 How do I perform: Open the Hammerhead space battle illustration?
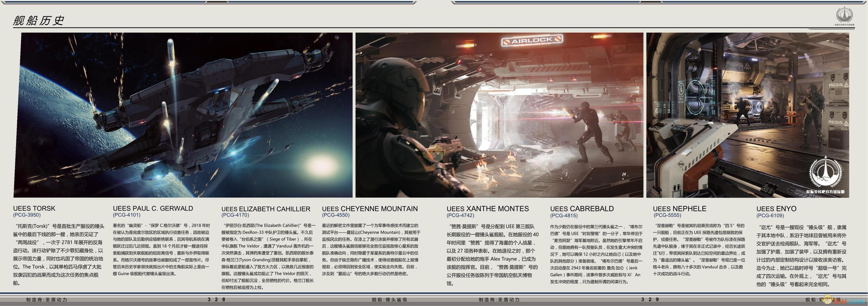tap(183, 115)
